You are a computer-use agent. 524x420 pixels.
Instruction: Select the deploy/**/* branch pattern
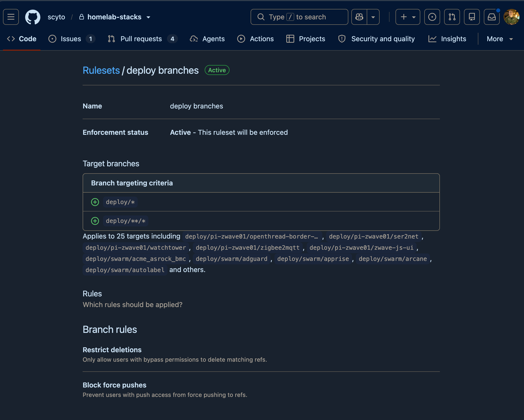(x=126, y=221)
